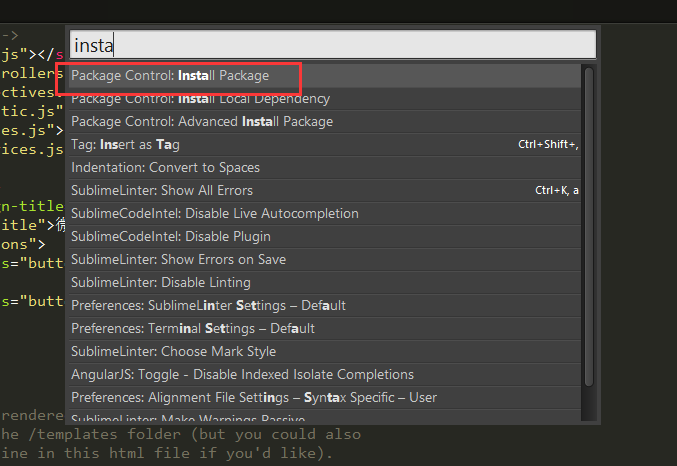The height and width of the screenshot is (466, 677).
Task: Select SublimeLinter: Choose Mark Style
Action: (325, 352)
